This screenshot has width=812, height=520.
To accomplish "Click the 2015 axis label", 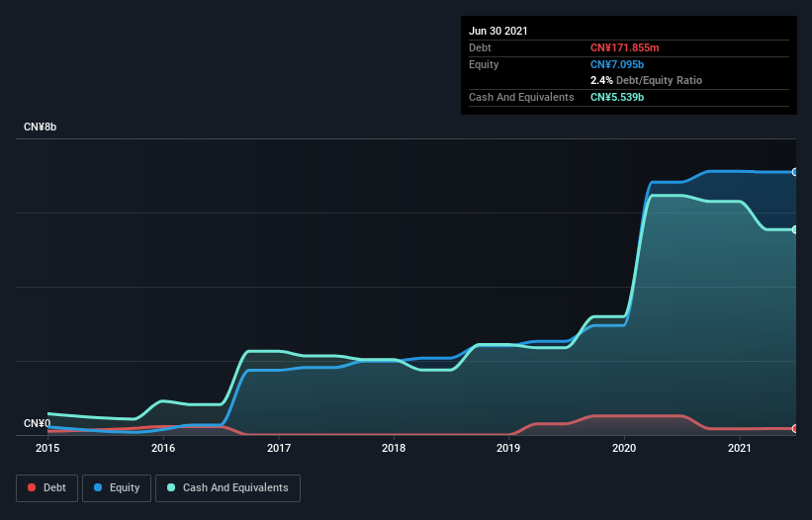I will (x=47, y=448).
